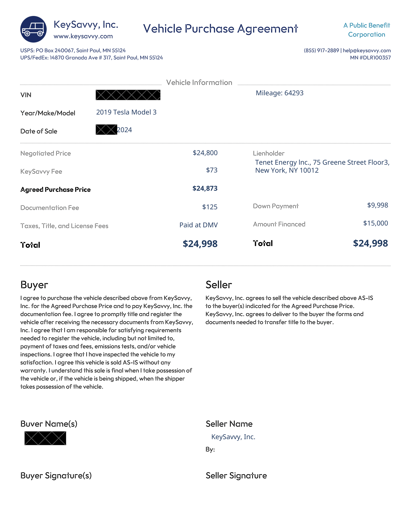Click the Paid at DMV entry
The width and height of the screenshot is (411, 532).
pyautogui.click(x=198, y=225)
